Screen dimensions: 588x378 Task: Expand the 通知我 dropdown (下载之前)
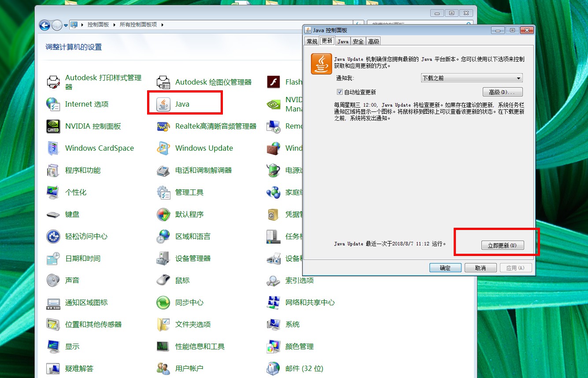pyautogui.click(x=472, y=78)
